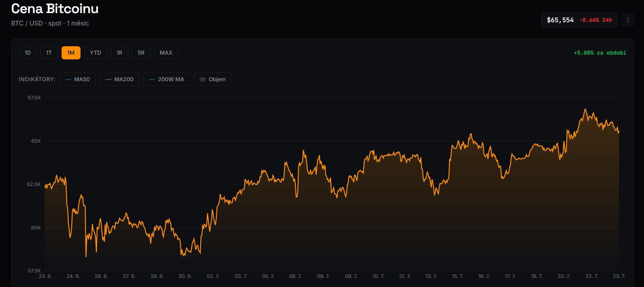
Task: Click the 03. 7. date label
Action: 241,276
